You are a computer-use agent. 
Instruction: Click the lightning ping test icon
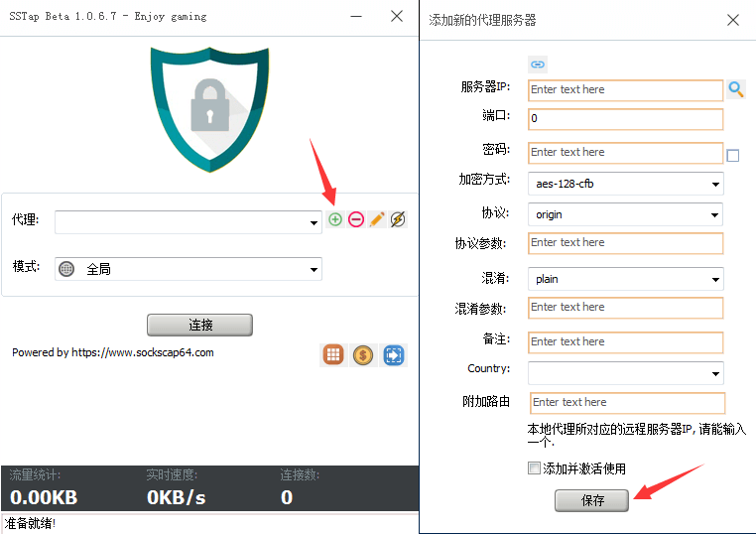398,219
